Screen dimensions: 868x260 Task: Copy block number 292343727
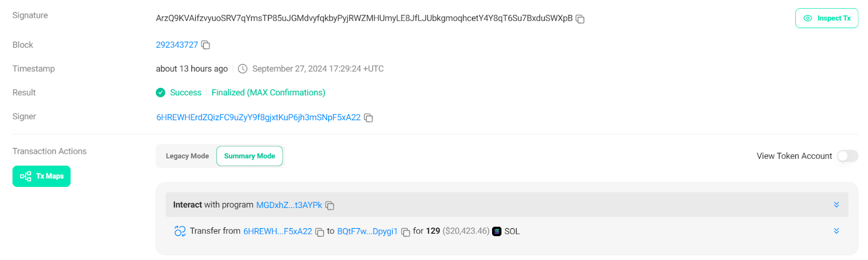pyautogui.click(x=206, y=45)
